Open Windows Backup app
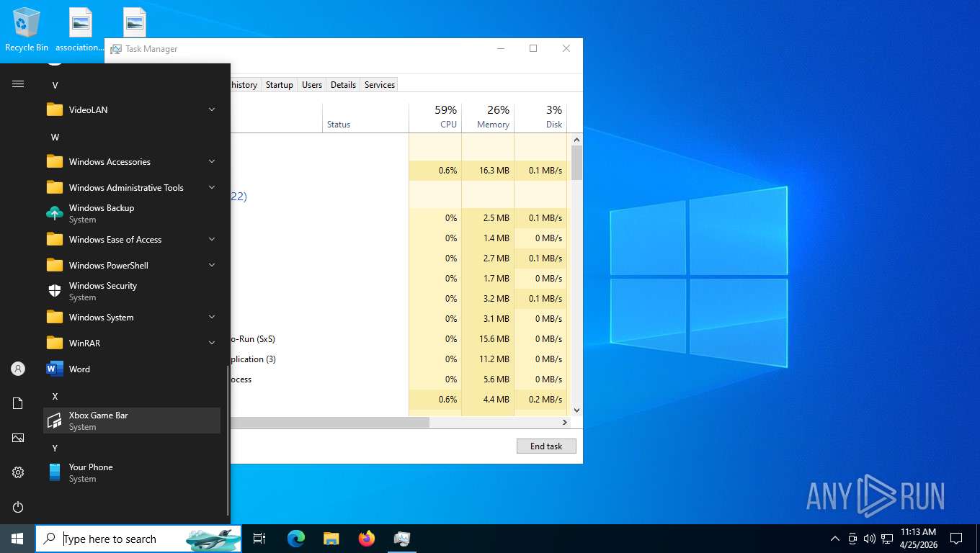Screen dimensions: 980x553 click(x=132, y=214)
